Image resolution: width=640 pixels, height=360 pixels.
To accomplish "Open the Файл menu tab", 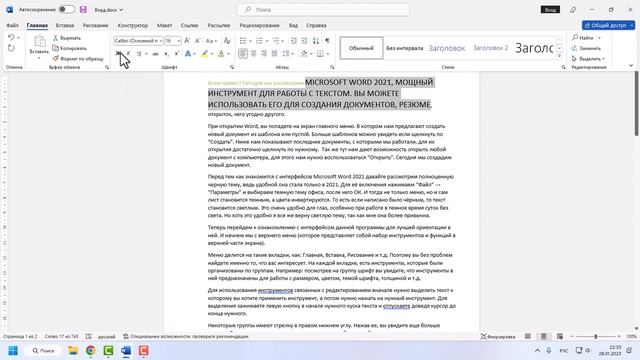I will point(12,25).
